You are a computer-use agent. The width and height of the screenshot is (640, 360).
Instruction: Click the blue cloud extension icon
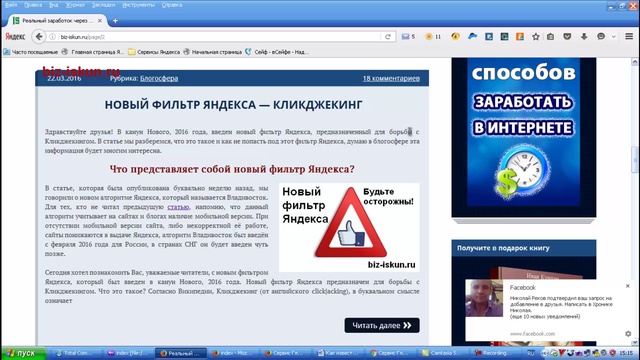click(472, 37)
